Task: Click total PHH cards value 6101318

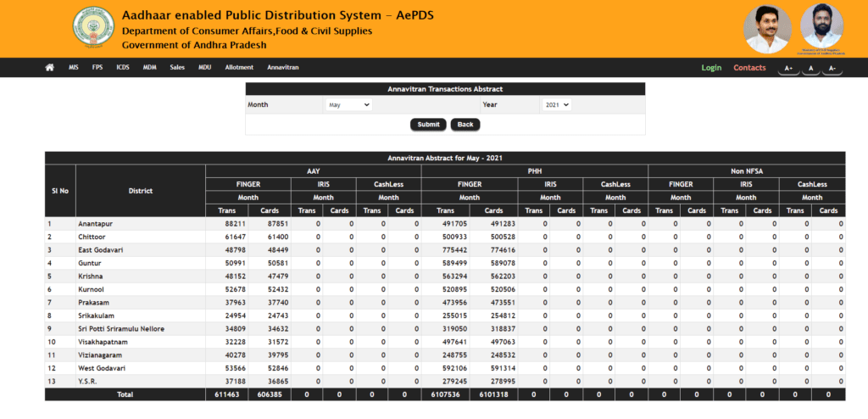Action: (x=493, y=394)
